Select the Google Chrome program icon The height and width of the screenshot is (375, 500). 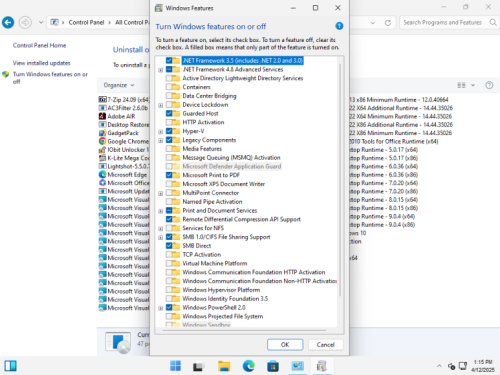pos(102,141)
